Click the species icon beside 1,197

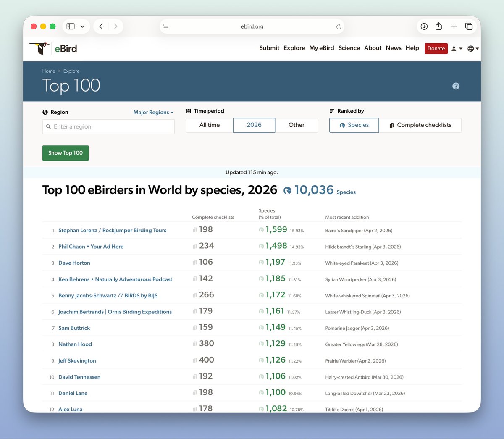click(261, 263)
